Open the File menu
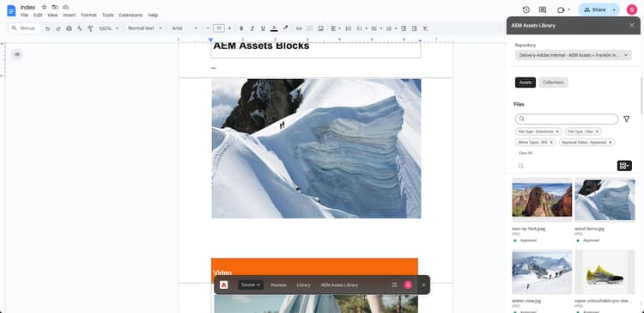Image resolution: width=644 pixels, height=313 pixels. tap(25, 15)
